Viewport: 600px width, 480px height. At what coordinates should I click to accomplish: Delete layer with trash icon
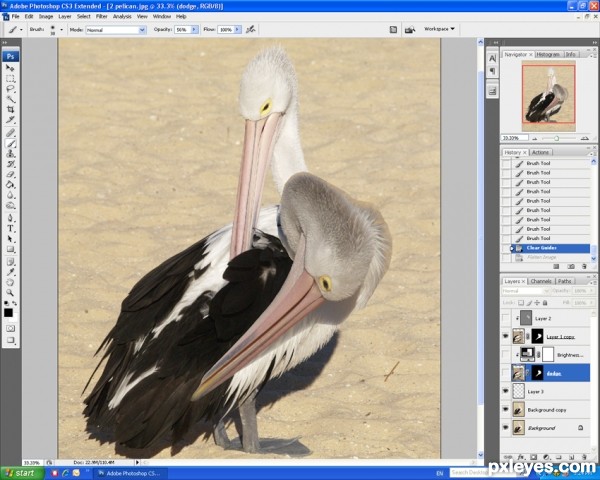click(x=584, y=457)
